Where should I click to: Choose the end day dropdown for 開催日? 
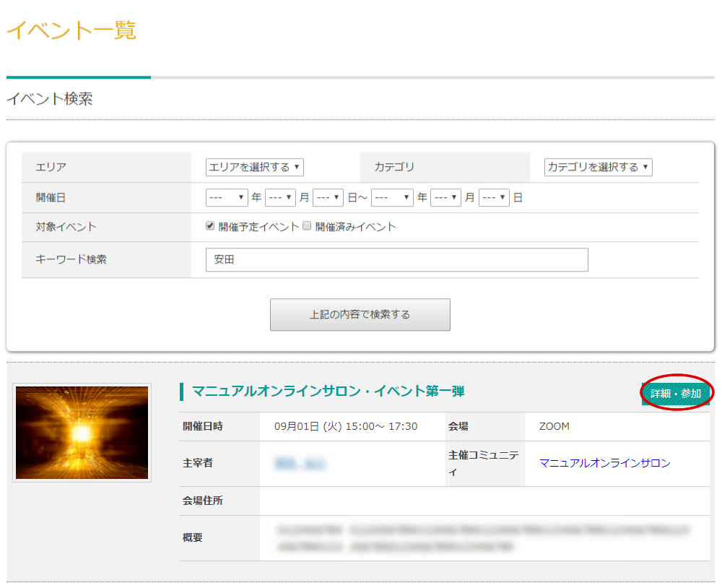(x=494, y=197)
